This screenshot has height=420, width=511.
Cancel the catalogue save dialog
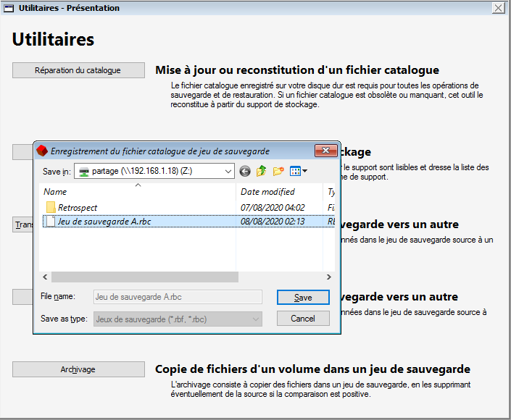(x=303, y=319)
